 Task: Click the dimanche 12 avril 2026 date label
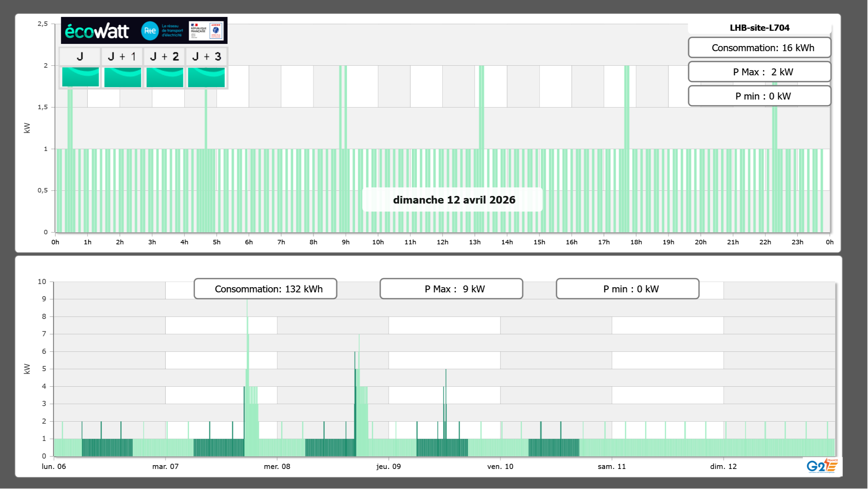point(454,200)
